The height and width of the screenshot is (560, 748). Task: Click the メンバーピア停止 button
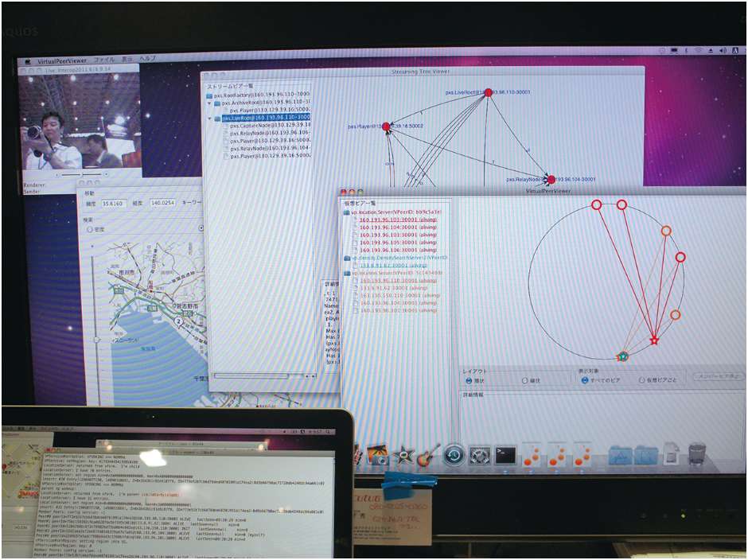pyautogui.click(x=719, y=376)
